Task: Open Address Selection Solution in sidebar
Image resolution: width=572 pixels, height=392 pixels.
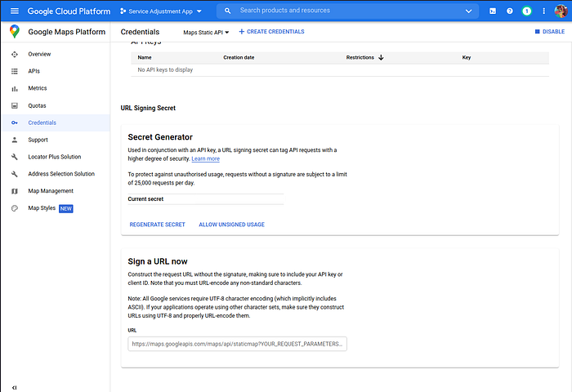Action: tap(61, 174)
